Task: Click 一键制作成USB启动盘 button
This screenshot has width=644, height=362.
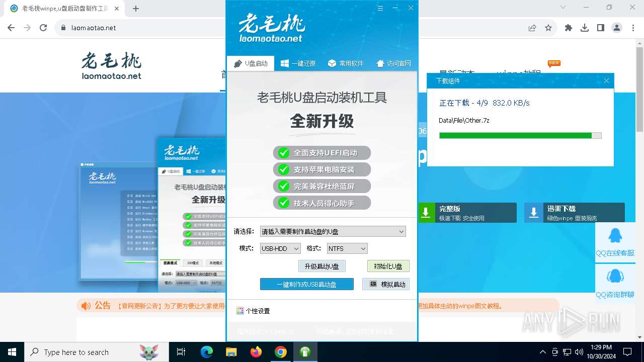Action: click(x=307, y=284)
